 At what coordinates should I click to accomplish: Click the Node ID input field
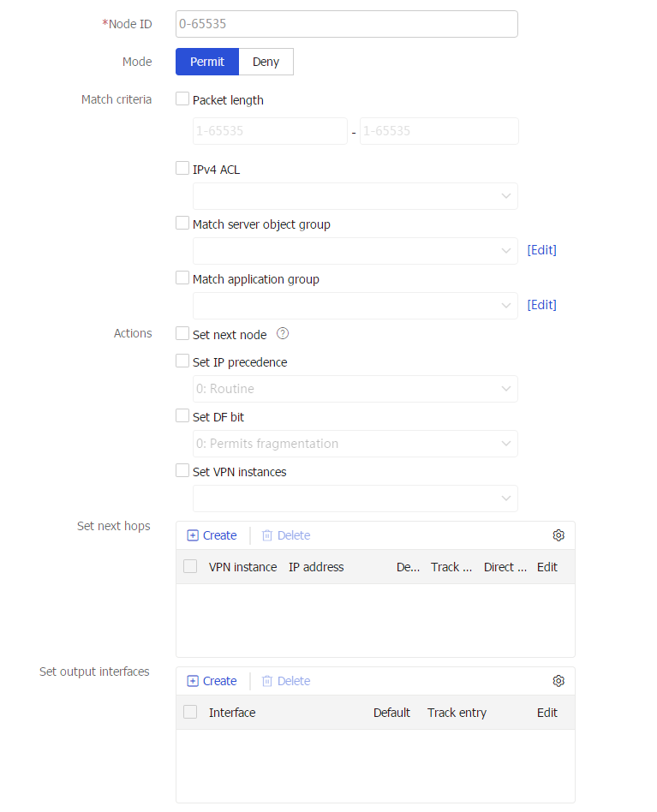pos(346,23)
